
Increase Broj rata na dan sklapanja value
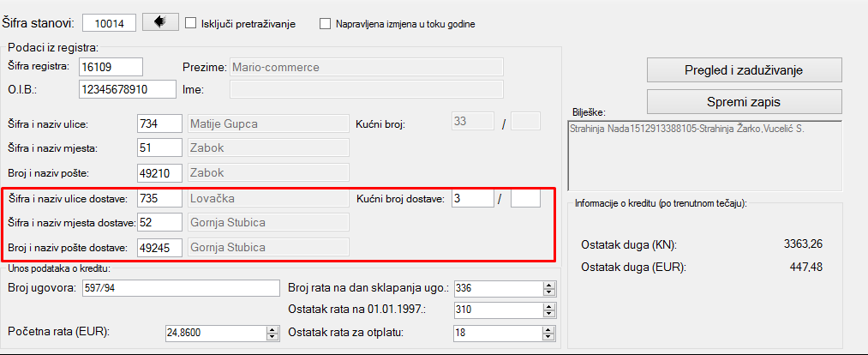tap(548, 283)
